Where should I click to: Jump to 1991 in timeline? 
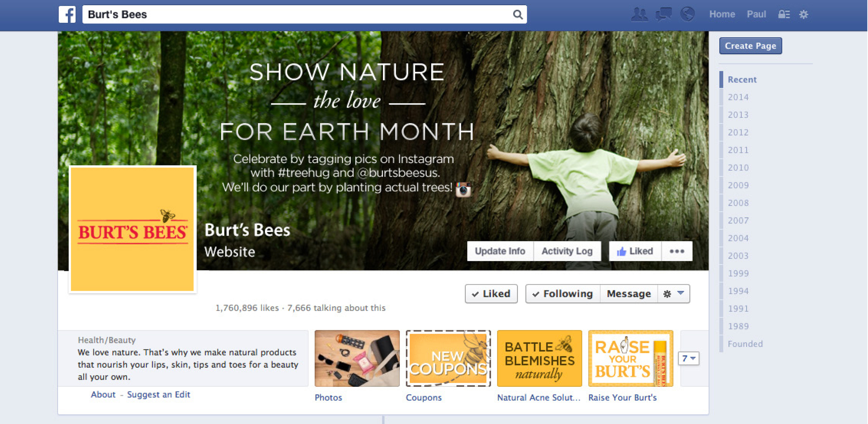pyautogui.click(x=738, y=309)
